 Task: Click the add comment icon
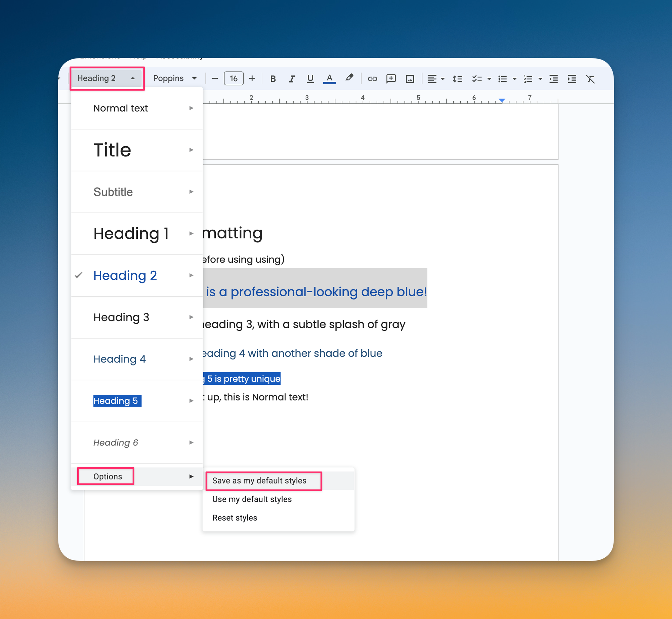coord(391,79)
